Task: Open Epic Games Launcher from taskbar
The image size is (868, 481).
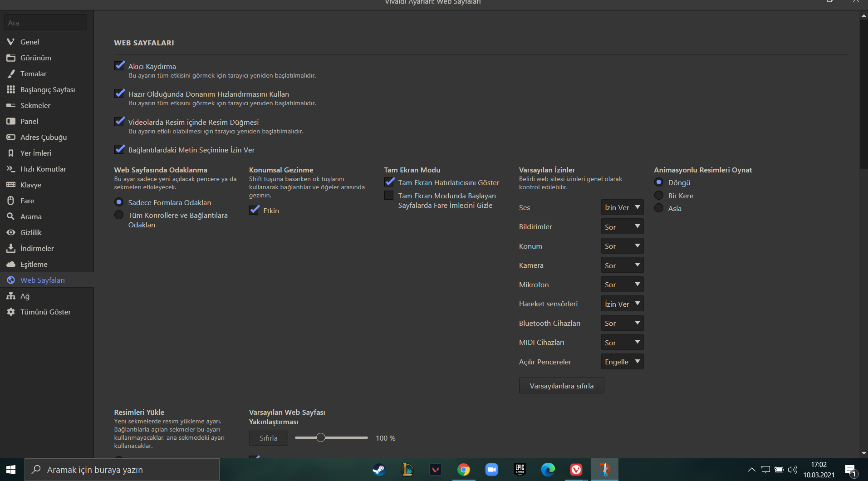Action: point(520,470)
